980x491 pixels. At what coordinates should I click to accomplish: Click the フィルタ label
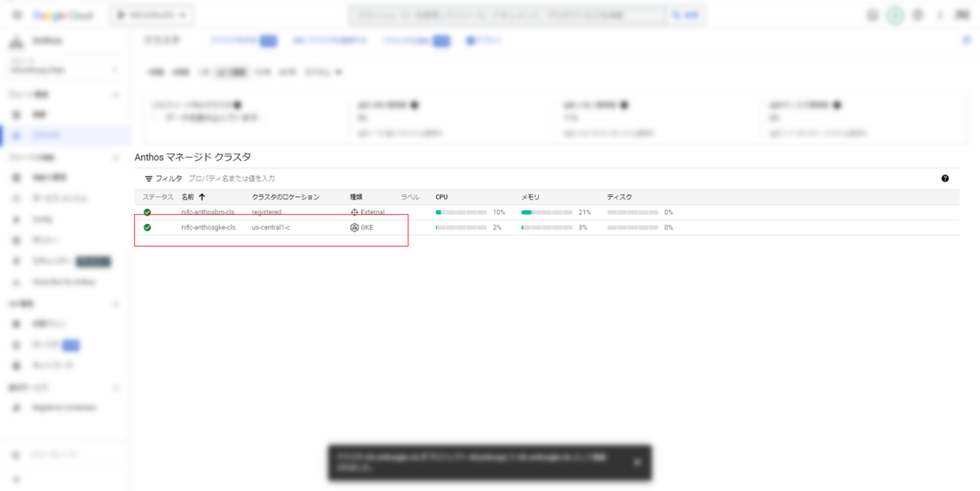click(x=169, y=178)
